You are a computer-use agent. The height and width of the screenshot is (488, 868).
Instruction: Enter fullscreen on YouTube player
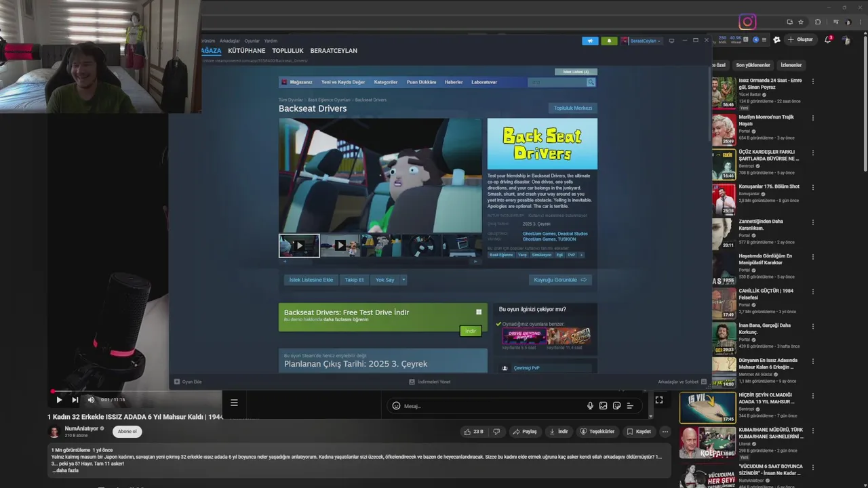pos(658,400)
